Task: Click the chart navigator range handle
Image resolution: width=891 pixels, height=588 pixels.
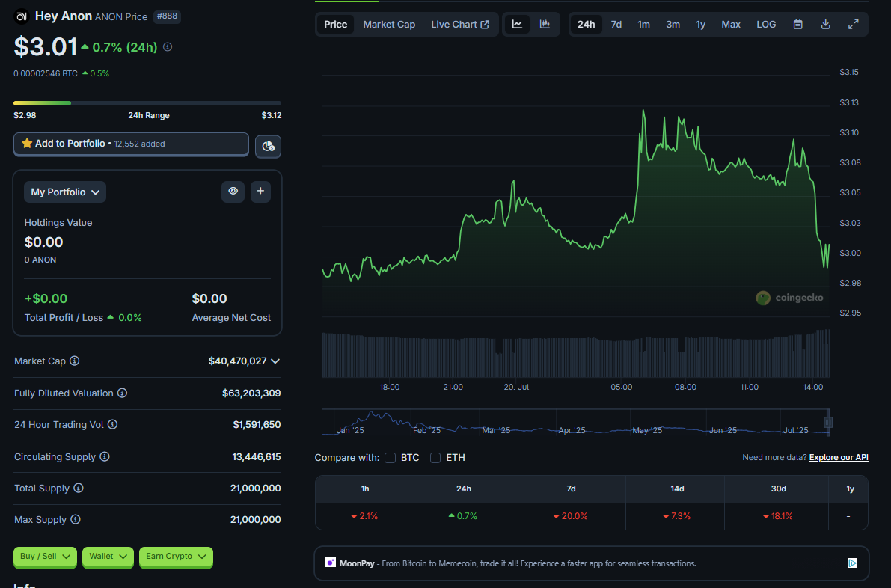Action: click(x=828, y=422)
